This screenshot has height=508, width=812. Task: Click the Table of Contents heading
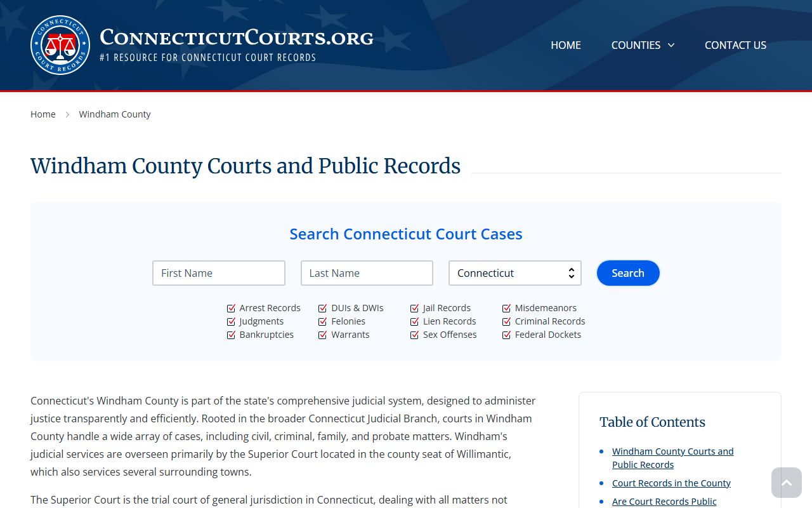[652, 422]
